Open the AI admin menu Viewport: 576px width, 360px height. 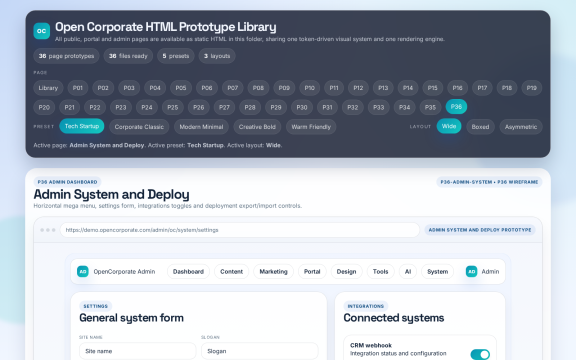pyautogui.click(x=408, y=271)
